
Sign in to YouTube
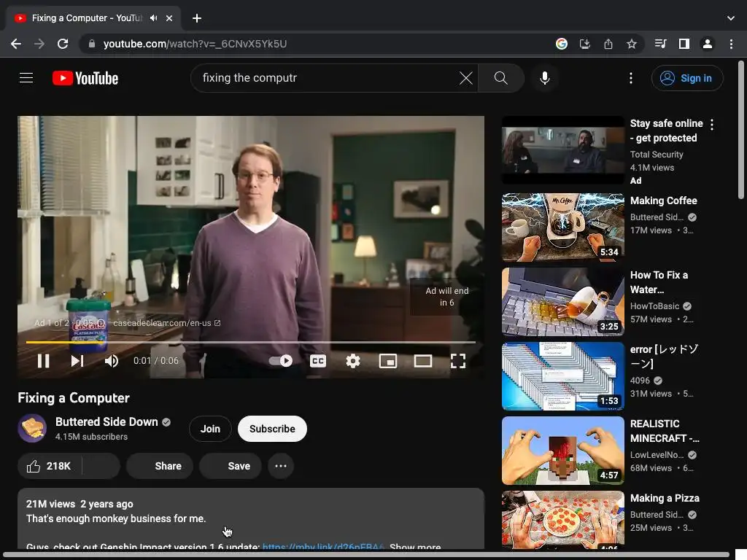(687, 78)
